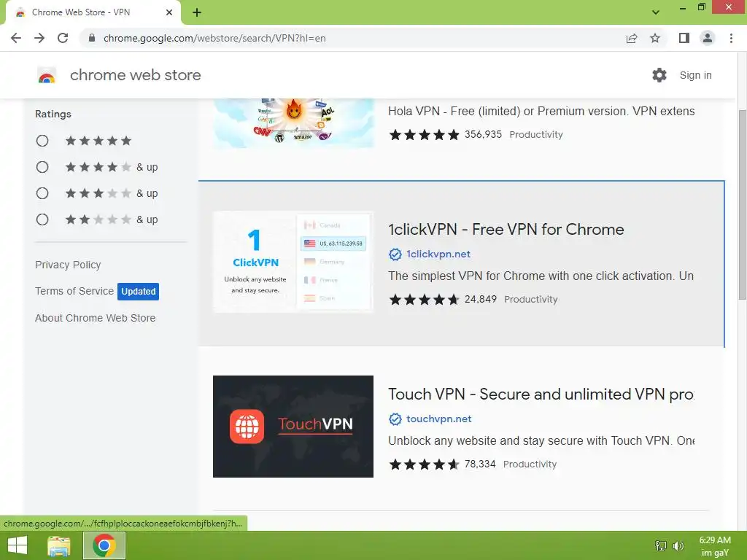Share this page using address bar icon
The image size is (747, 560).
pos(631,38)
